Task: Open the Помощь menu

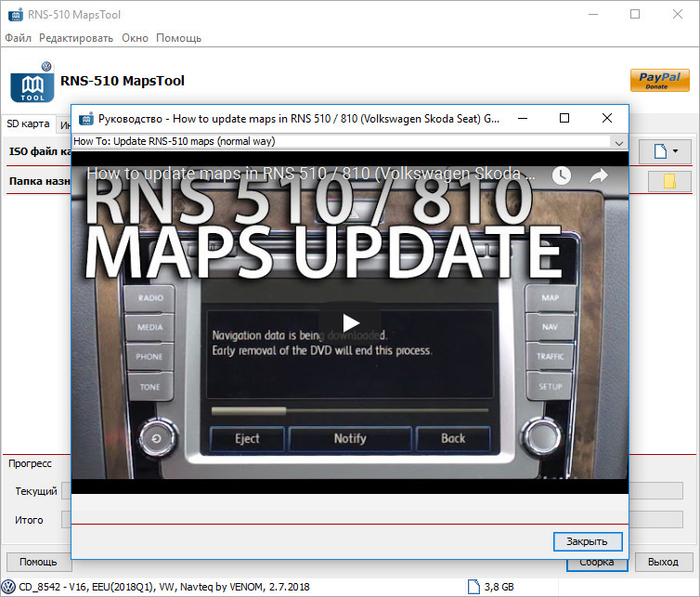Action: click(x=178, y=38)
